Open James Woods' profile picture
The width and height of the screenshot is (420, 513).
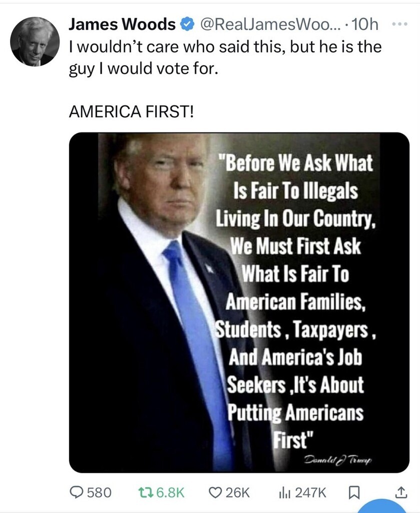point(35,42)
